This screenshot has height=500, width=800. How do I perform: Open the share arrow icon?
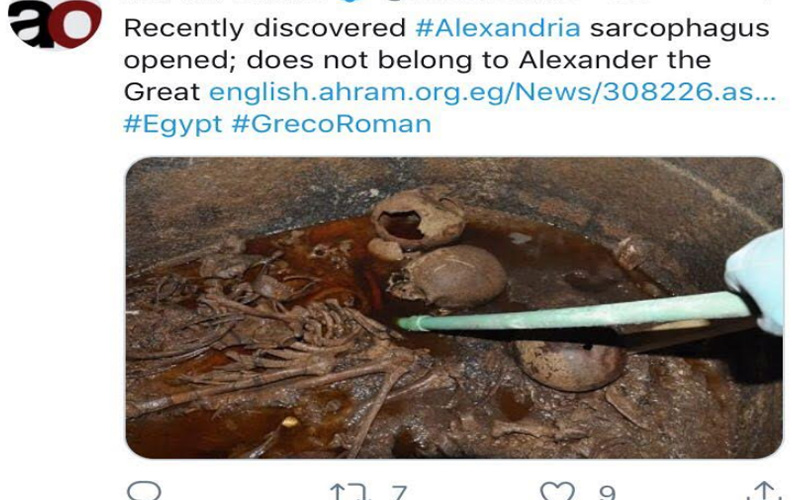pyautogui.click(x=764, y=490)
